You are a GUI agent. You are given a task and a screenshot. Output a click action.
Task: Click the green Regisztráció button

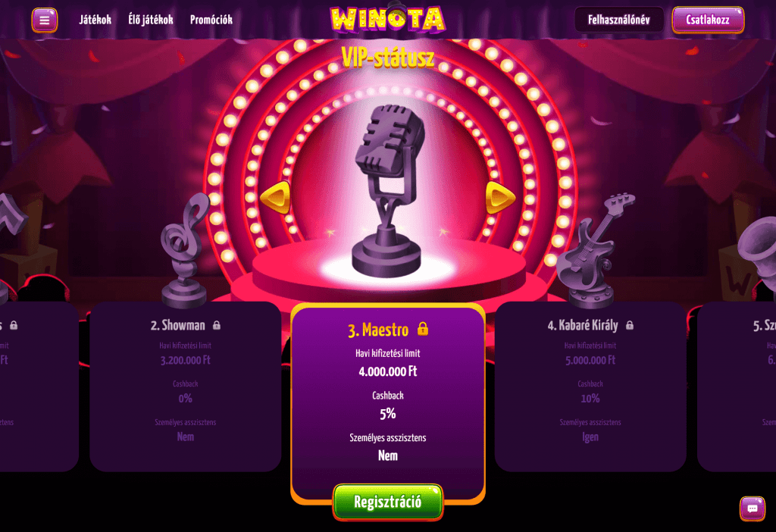(x=387, y=502)
